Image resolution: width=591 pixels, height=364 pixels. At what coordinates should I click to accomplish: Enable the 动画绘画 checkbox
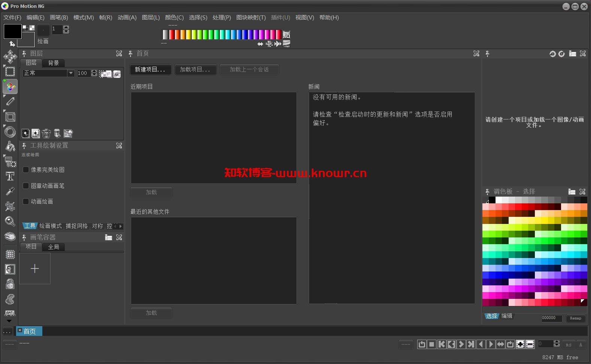pyautogui.click(x=26, y=201)
